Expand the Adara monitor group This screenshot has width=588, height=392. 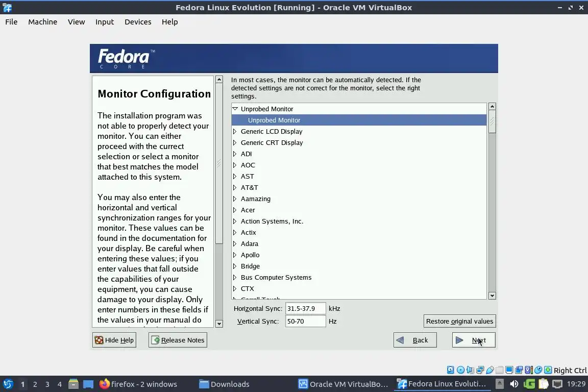[x=235, y=244]
